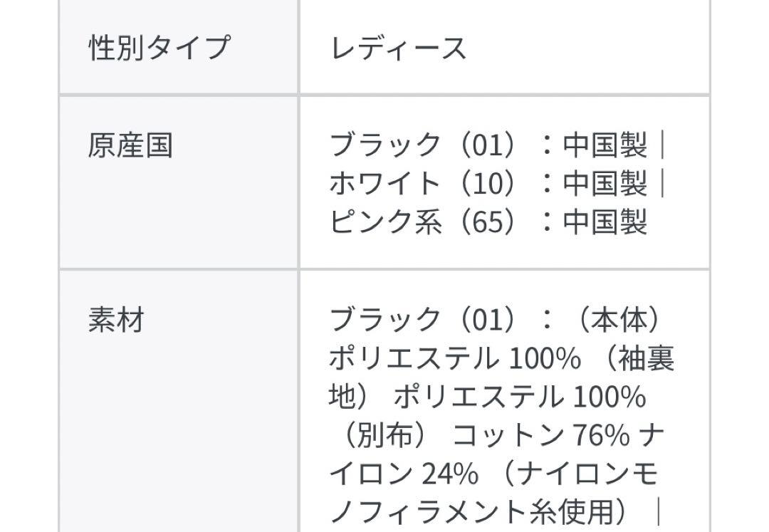Click the (10) code beside ホワイト
The width and height of the screenshot is (769, 532).
click(488, 183)
